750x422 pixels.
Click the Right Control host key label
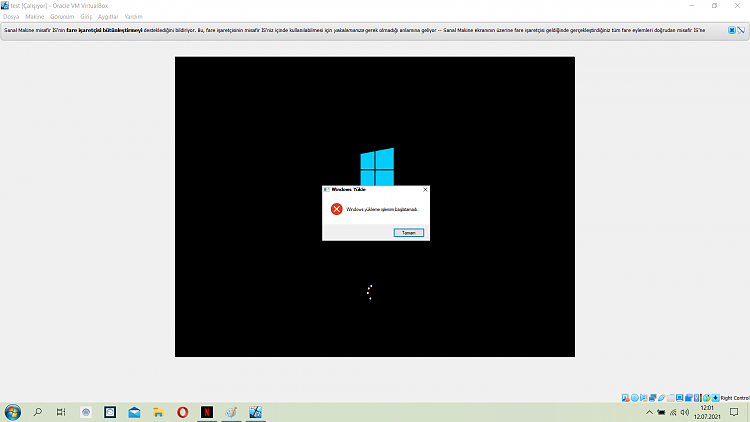click(x=735, y=398)
